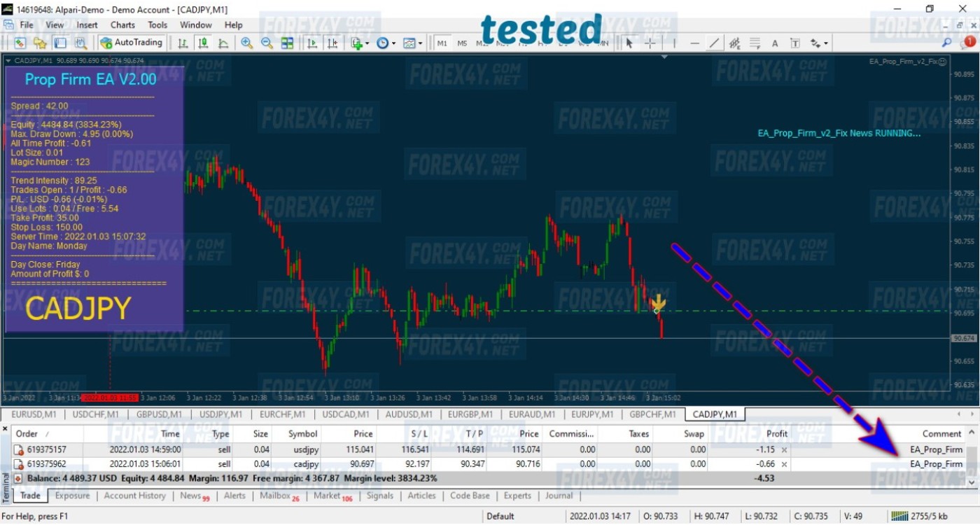The width and height of the screenshot is (980, 525).
Task: Click the Zoom In magnifier icon
Action: pyautogui.click(x=246, y=43)
